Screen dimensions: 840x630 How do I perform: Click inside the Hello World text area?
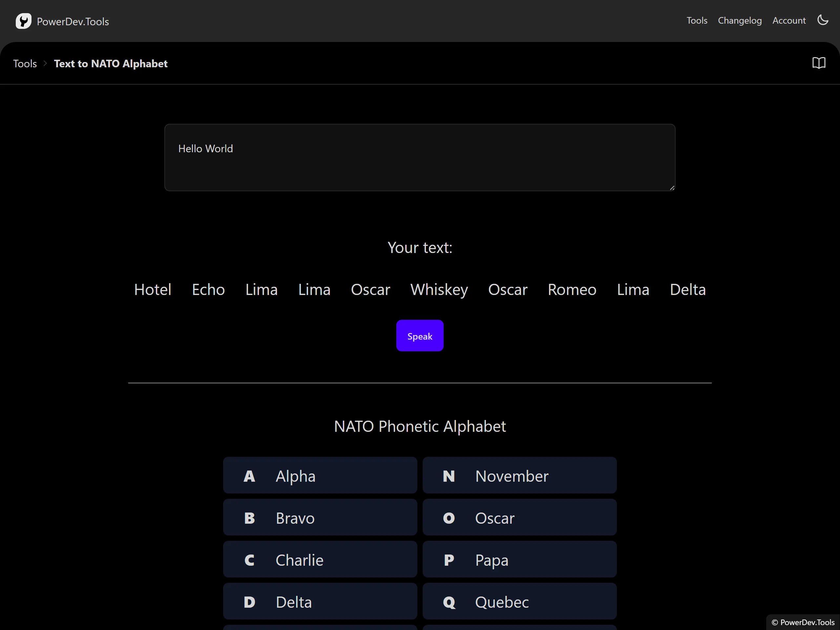point(420,157)
